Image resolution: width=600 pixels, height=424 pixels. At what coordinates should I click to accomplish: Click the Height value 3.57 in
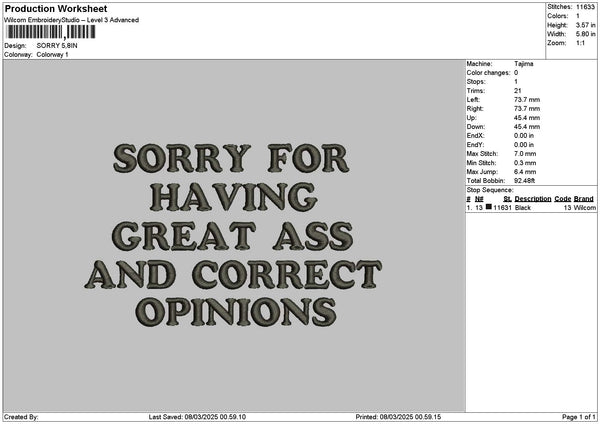tap(585, 25)
